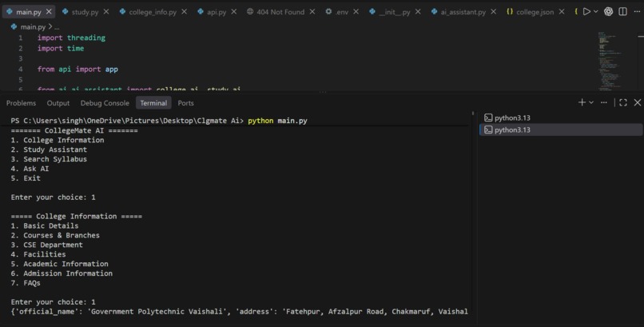Click line number 4 in the editor gutter
The image size is (644, 327).
pyautogui.click(x=21, y=69)
